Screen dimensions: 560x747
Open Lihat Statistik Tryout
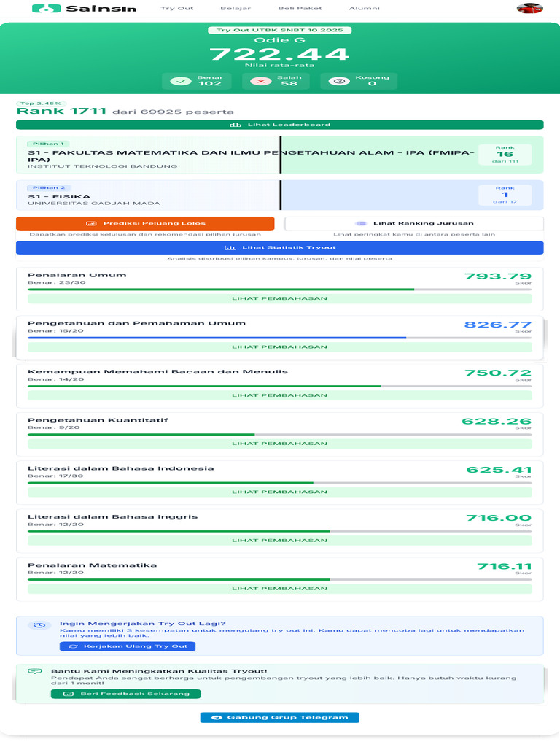point(279,248)
